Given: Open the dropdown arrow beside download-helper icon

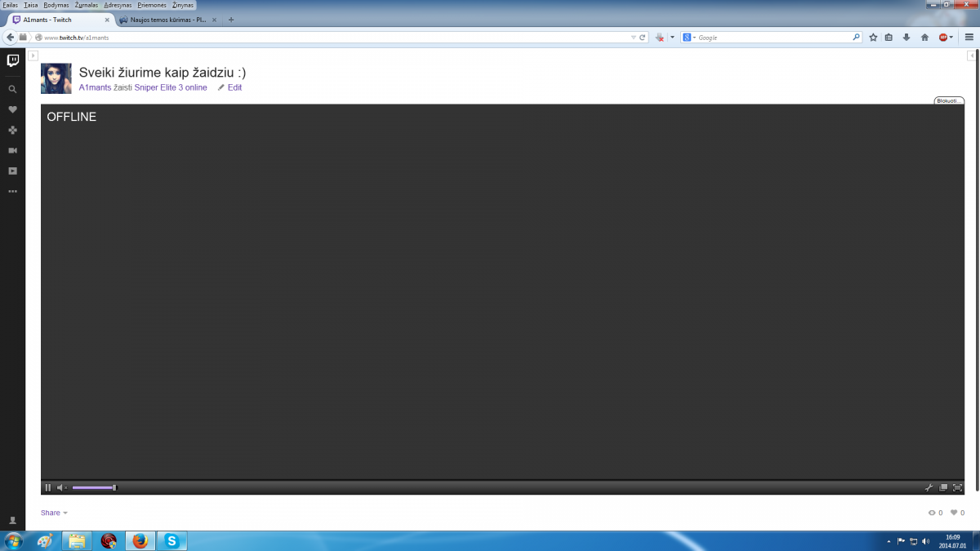Looking at the screenshot, I should pyautogui.click(x=672, y=38).
